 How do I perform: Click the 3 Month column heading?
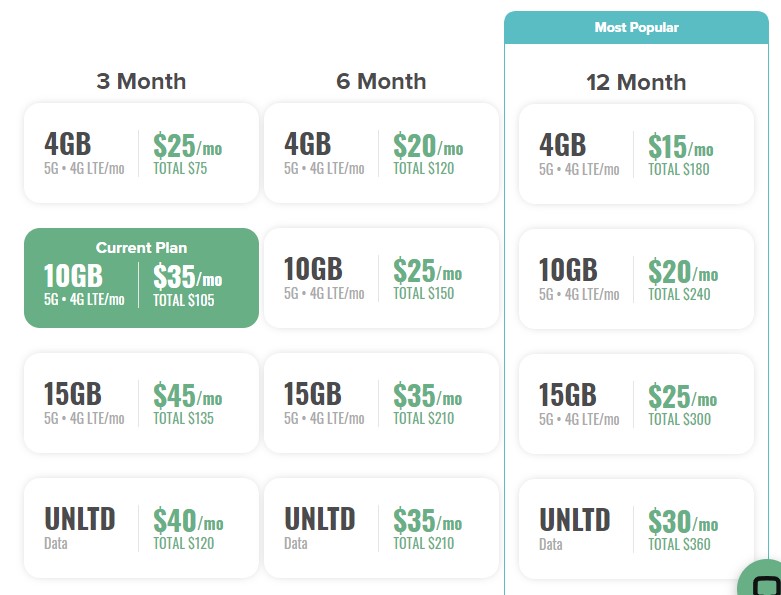[141, 82]
